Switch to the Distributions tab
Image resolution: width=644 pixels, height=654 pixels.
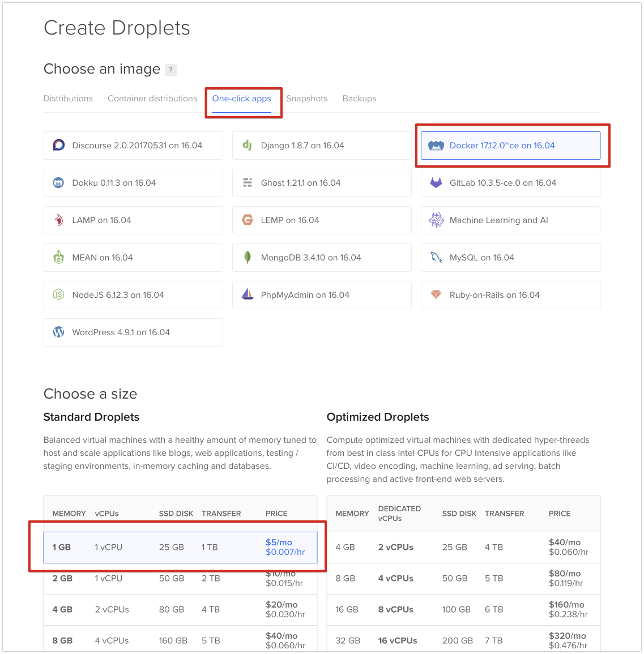pyautogui.click(x=68, y=99)
